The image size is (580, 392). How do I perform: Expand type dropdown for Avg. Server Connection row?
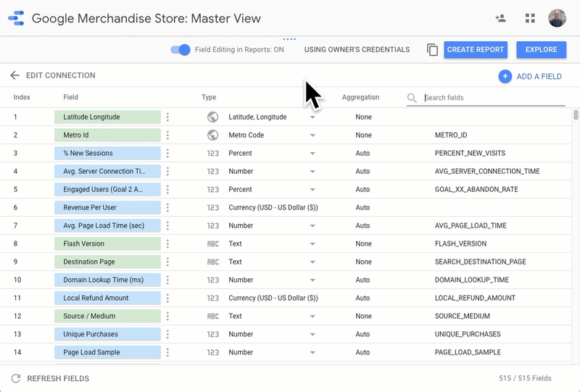click(x=312, y=172)
